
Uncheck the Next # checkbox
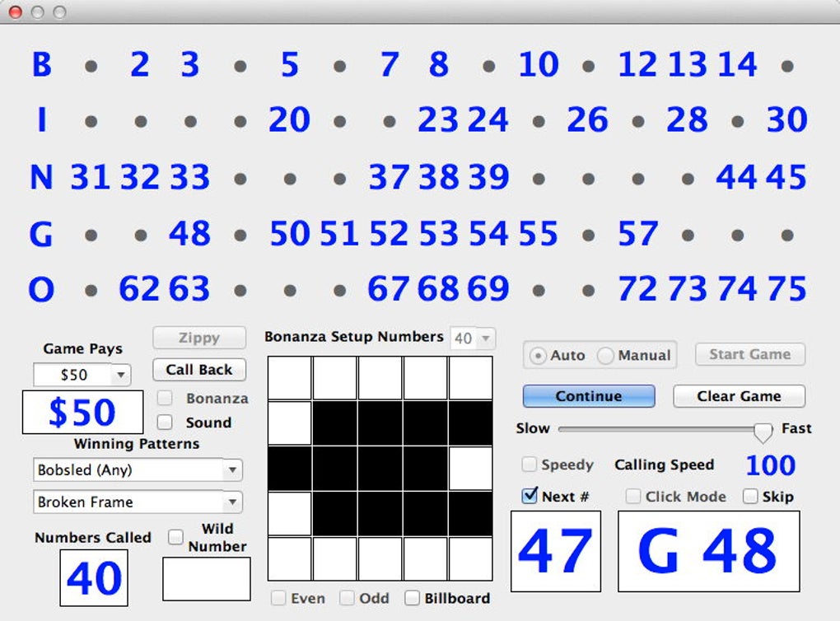[x=530, y=497]
